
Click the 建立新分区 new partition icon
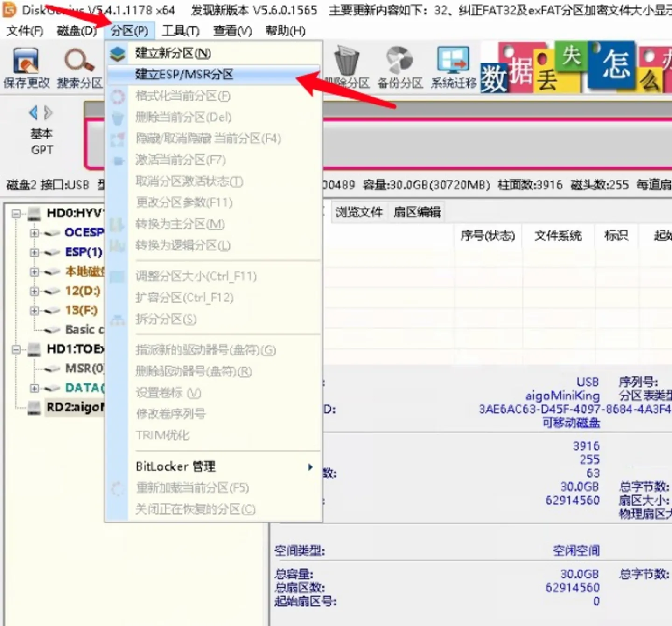point(118,53)
